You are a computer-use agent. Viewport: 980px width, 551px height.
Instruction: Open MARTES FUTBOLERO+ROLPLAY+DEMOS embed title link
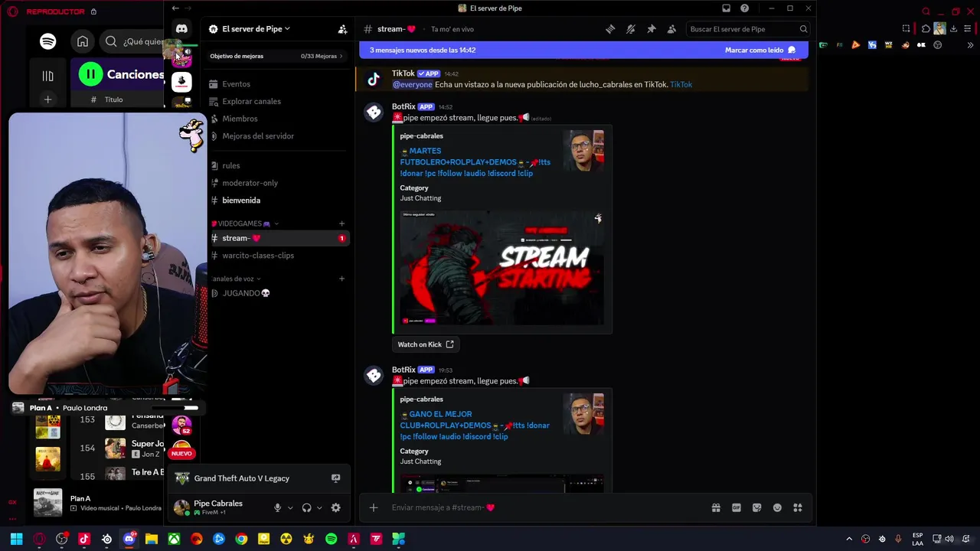pyautogui.click(x=475, y=162)
